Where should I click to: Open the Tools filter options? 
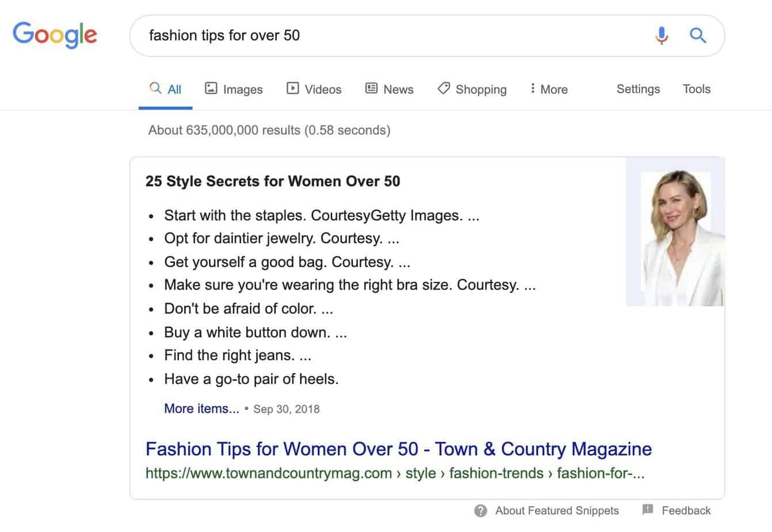point(696,89)
